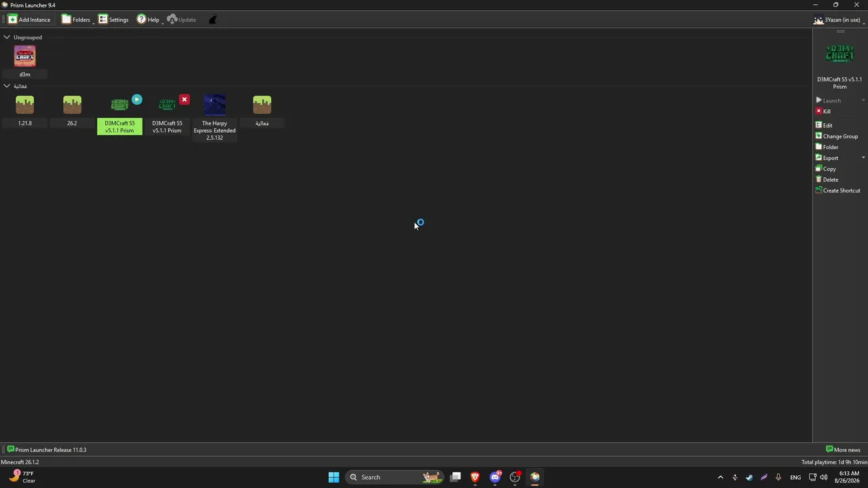The width and height of the screenshot is (868, 488).
Task: Open the weather widget on taskbar
Action: [22, 477]
